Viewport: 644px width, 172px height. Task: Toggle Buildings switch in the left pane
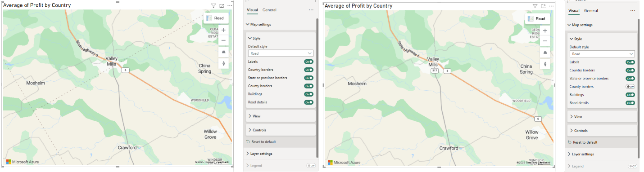pos(308,94)
